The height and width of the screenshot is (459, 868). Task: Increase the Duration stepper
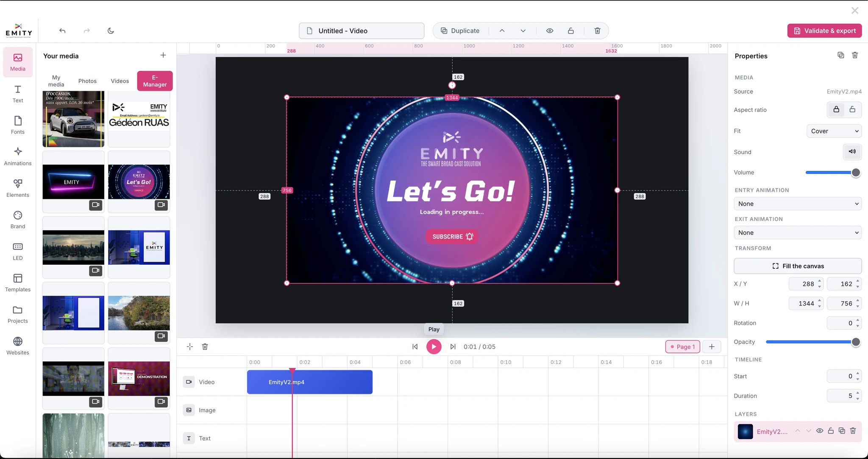857,393
